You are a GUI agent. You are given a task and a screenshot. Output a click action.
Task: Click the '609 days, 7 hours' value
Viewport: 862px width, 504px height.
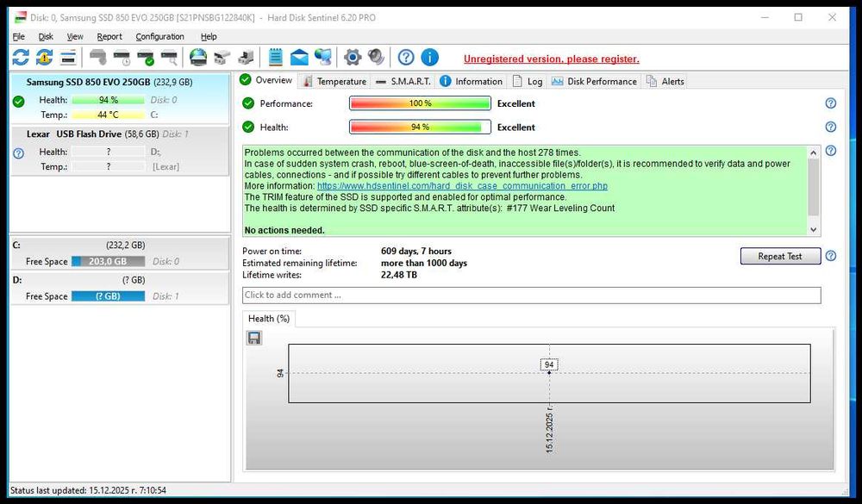416,252
